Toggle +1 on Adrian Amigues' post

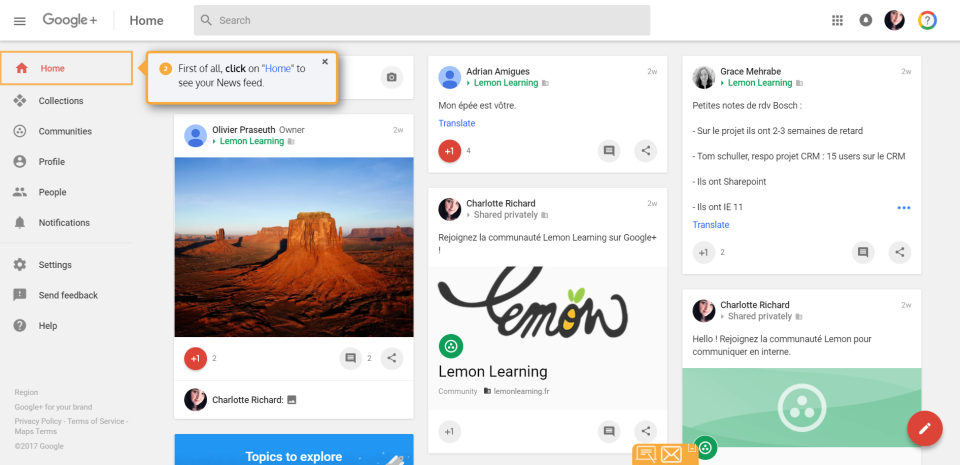pyautogui.click(x=450, y=151)
